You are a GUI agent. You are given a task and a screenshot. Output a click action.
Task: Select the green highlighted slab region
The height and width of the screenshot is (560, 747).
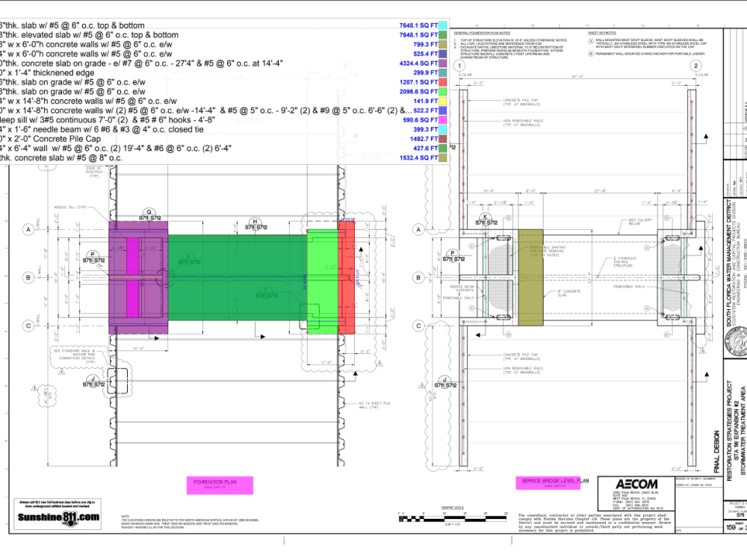click(x=239, y=276)
